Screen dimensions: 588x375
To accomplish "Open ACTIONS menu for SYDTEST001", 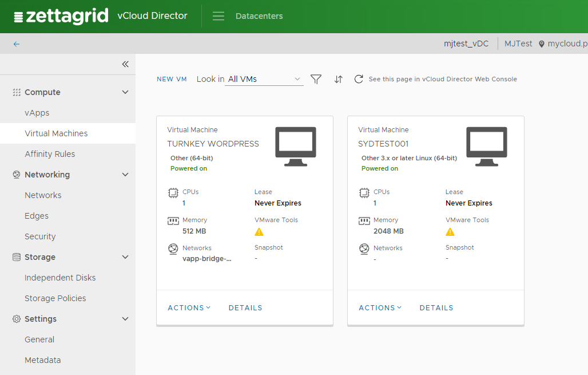I will (380, 308).
